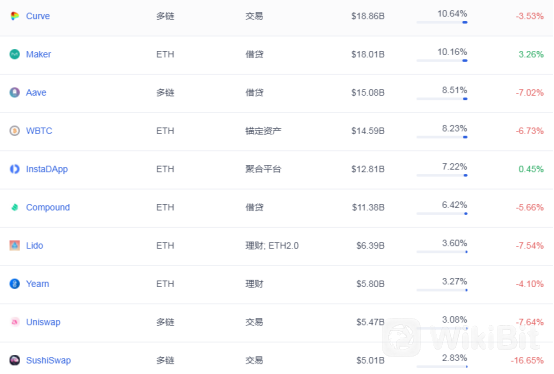Click the Compound green logo icon
This screenshot has height=374, width=554.
pyautogui.click(x=14, y=207)
